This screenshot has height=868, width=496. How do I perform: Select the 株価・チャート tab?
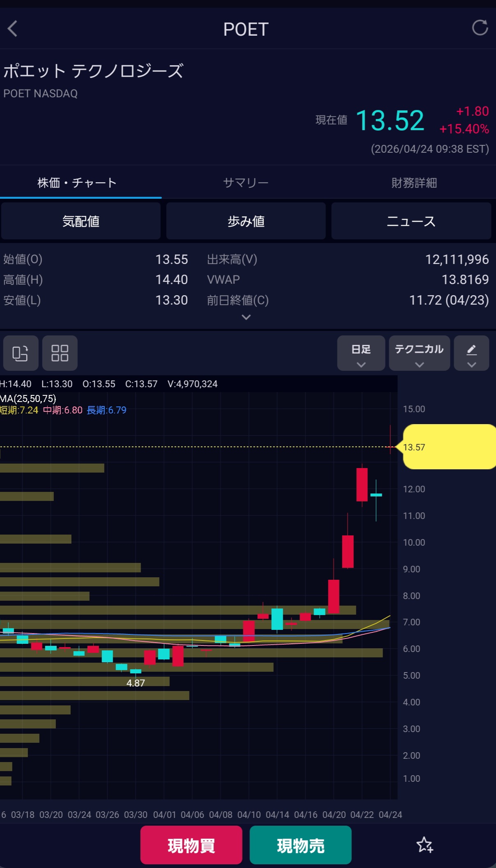click(77, 183)
